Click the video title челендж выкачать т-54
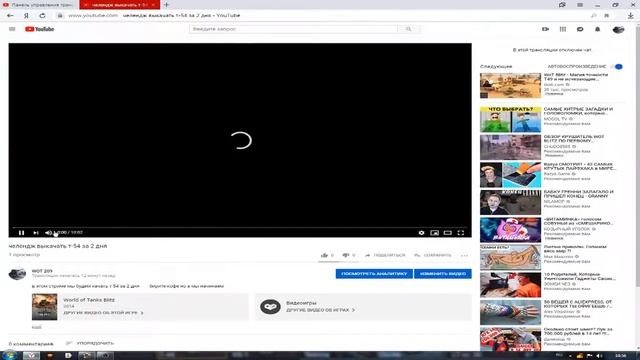This screenshot has height=360, width=640. (58, 246)
